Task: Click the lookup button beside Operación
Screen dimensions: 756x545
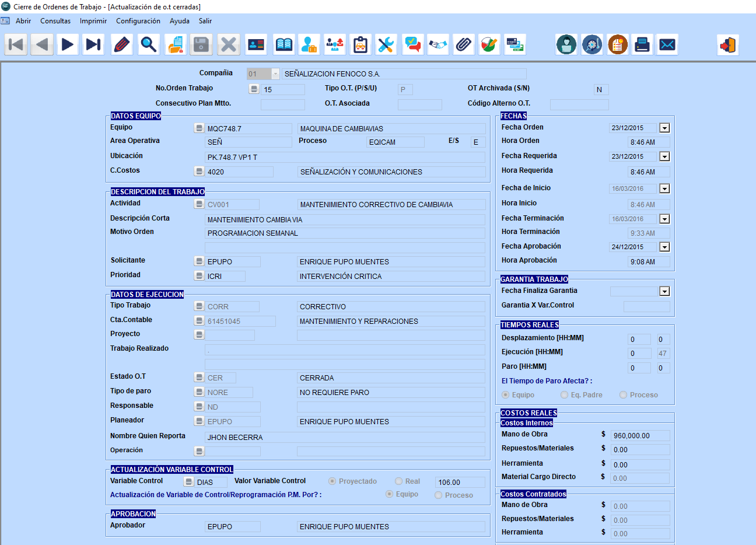Action: [199, 451]
